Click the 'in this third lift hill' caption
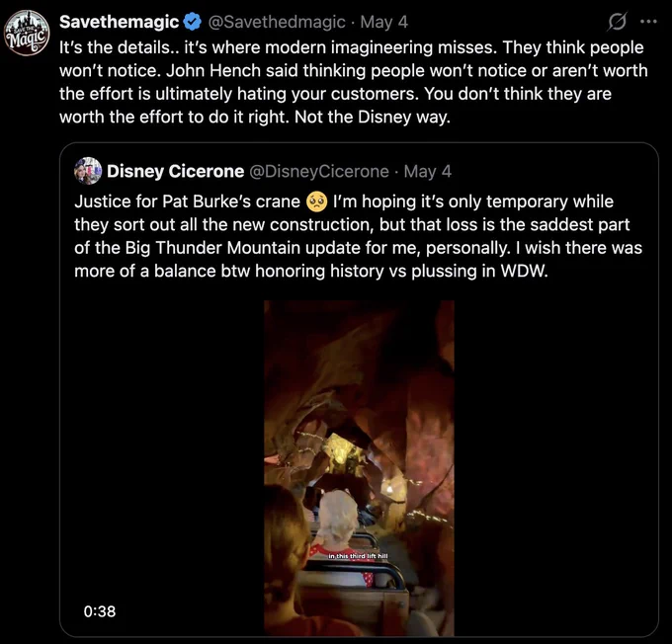Screen dimensions: 672x644 [x=358, y=556]
